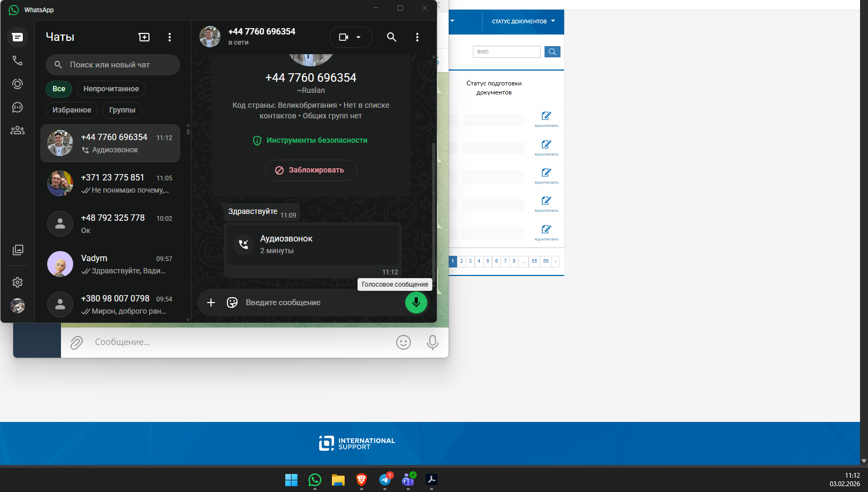Viewport: 868px width, 492px height.
Task: Click the attach plus icon in message bar
Action: [x=211, y=303]
